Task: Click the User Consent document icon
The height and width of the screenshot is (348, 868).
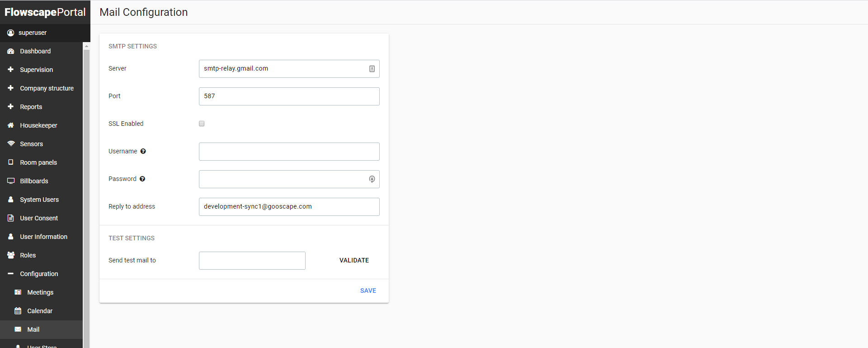Action: click(x=11, y=218)
